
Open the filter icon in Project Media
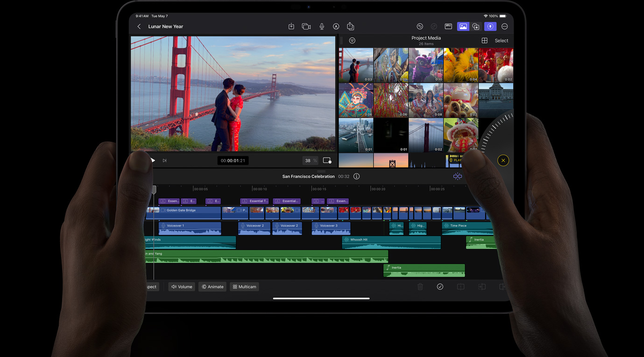coord(352,41)
